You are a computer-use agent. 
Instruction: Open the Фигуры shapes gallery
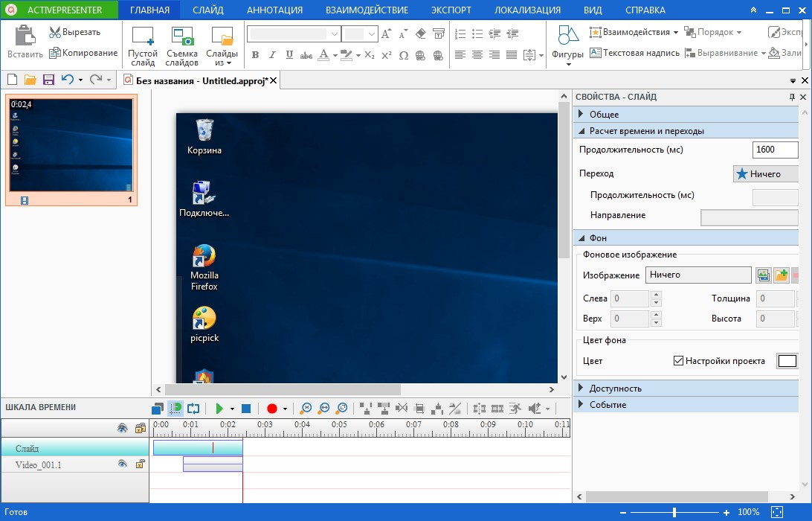(x=567, y=45)
